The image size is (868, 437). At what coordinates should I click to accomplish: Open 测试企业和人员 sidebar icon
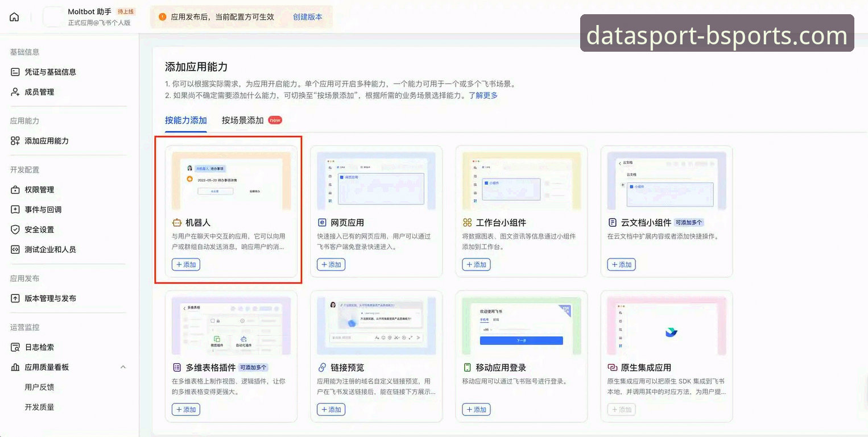point(15,249)
